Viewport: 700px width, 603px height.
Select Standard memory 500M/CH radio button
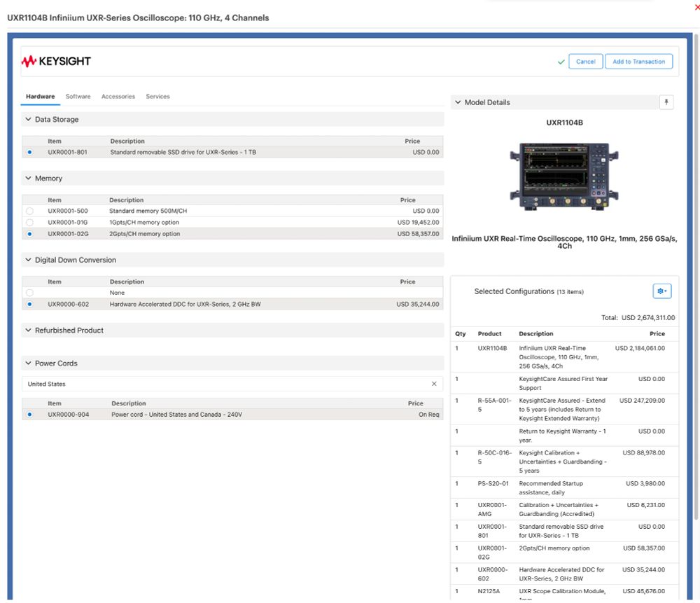[x=29, y=211]
